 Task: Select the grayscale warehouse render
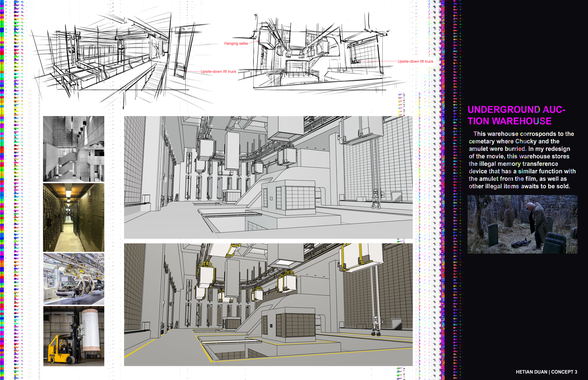click(268, 177)
